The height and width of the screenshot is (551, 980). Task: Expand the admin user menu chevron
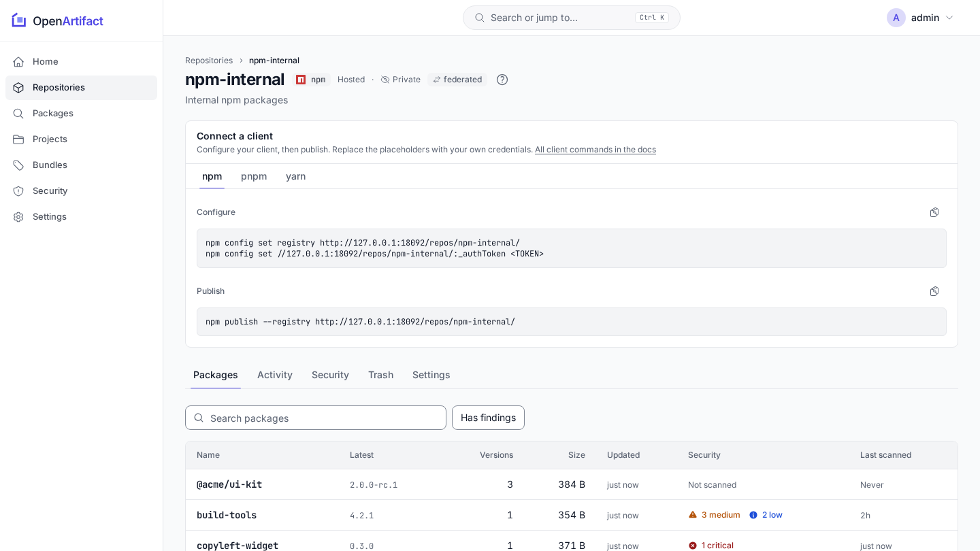pyautogui.click(x=949, y=18)
